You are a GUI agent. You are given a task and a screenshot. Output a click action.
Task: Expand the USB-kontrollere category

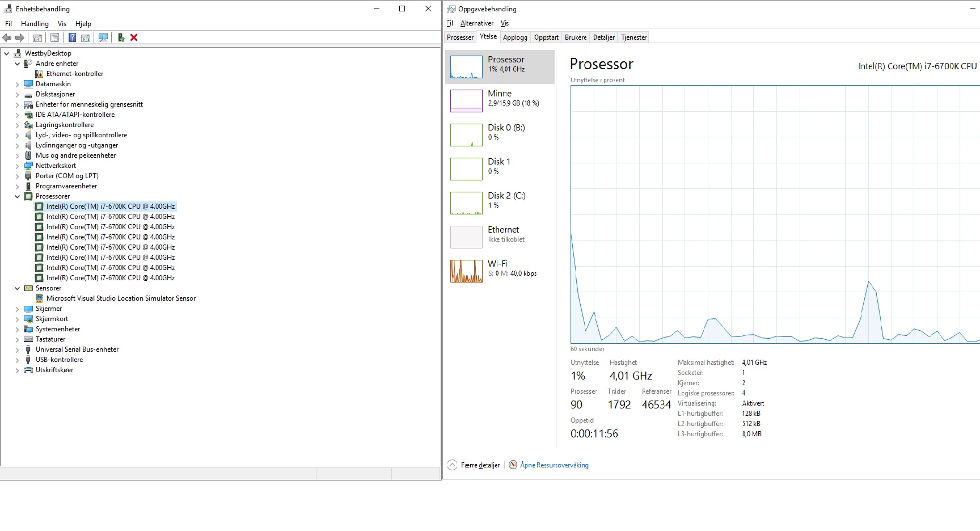click(18, 360)
